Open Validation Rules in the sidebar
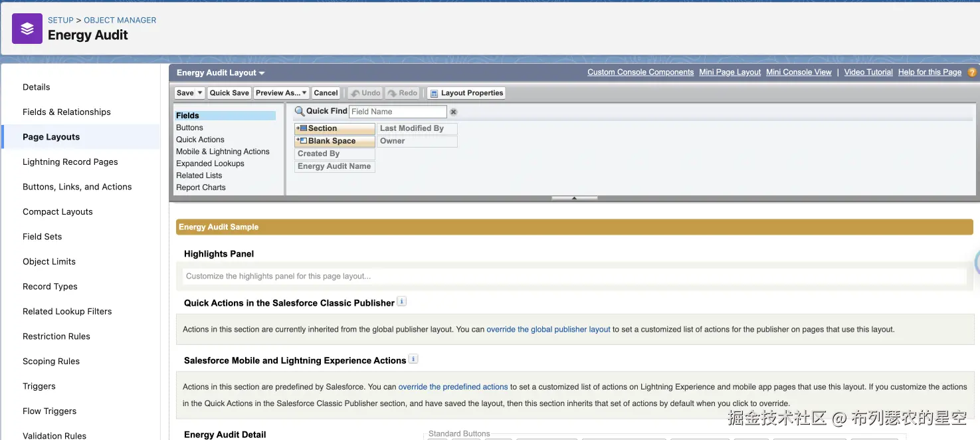Screen dimensions: 980x440 54,435
